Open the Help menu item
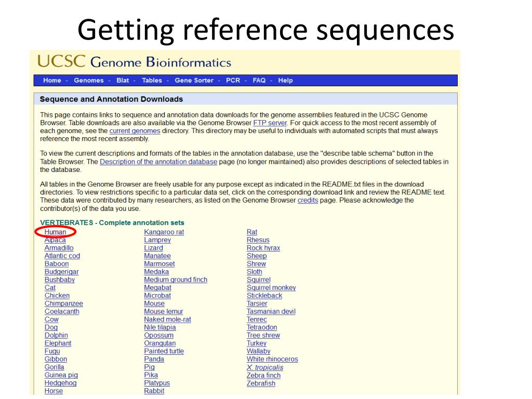Image resolution: width=532 pixels, height=399 pixels. click(285, 81)
